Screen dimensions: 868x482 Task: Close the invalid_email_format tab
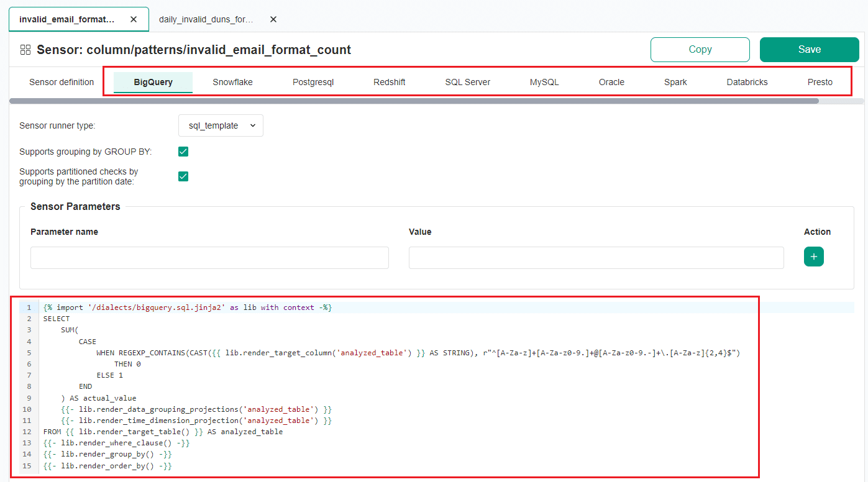(134, 19)
